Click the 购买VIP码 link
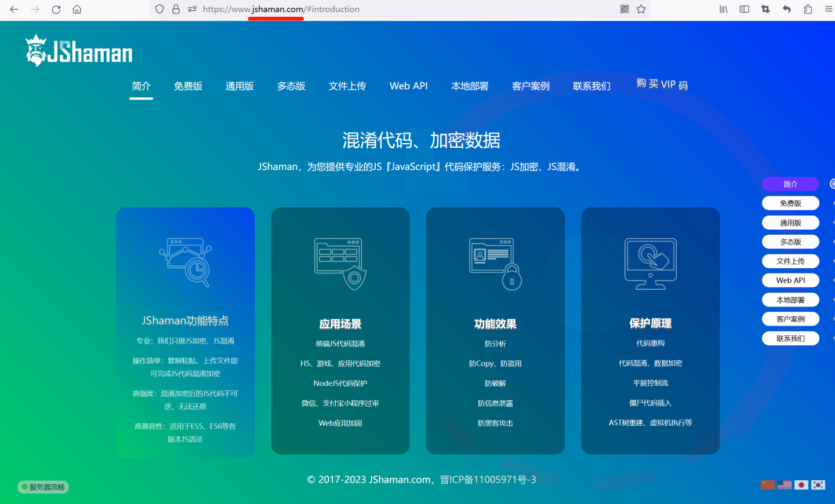Image resolution: width=835 pixels, height=504 pixels. coord(662,84)
